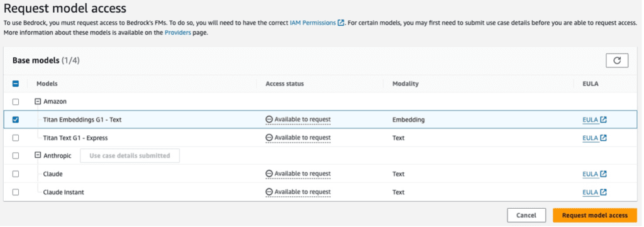The width and height of the screenshot is (644, 227).
Task: Click the orange Request model access button
Action: click(x=595, y=216)
